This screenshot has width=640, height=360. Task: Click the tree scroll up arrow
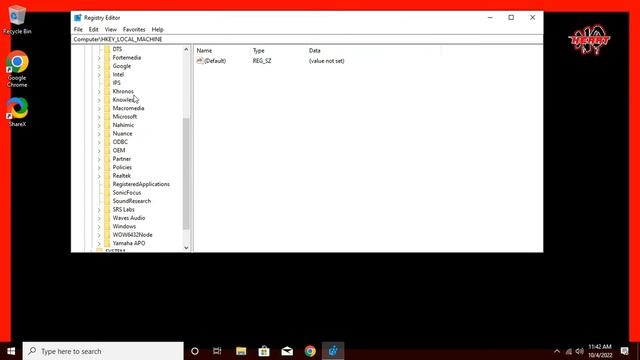[186, 49]
